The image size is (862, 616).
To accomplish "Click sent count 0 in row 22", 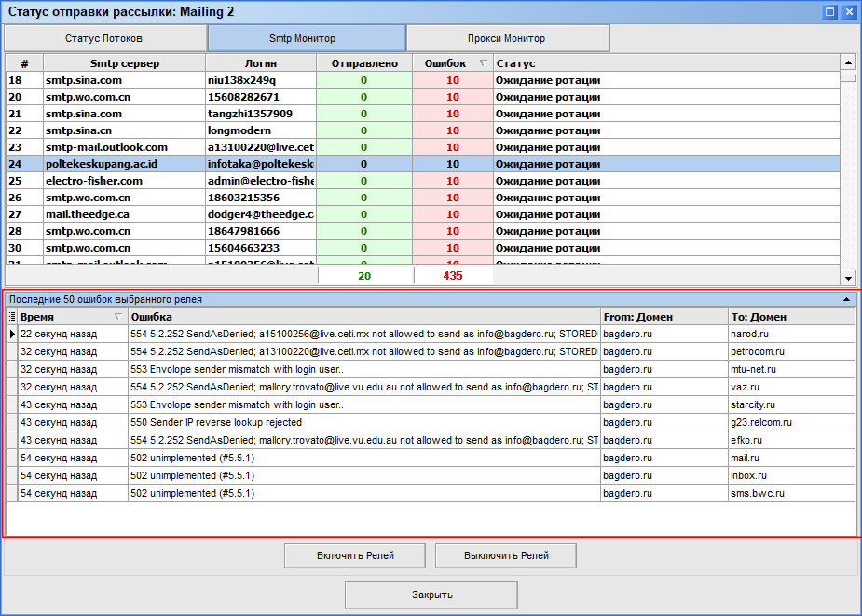I will (363, 130).
